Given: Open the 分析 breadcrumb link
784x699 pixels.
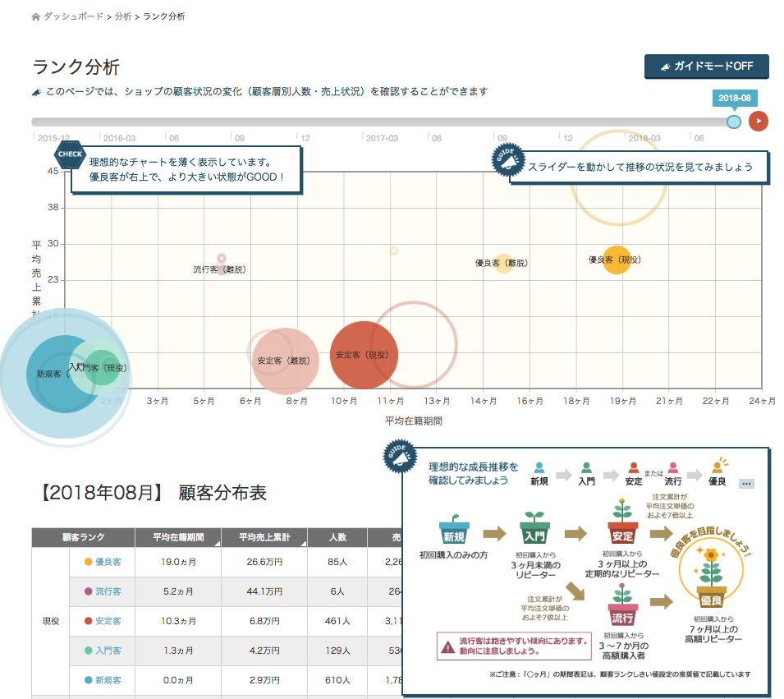Looking at the screenshot, I should coord(124,16).
